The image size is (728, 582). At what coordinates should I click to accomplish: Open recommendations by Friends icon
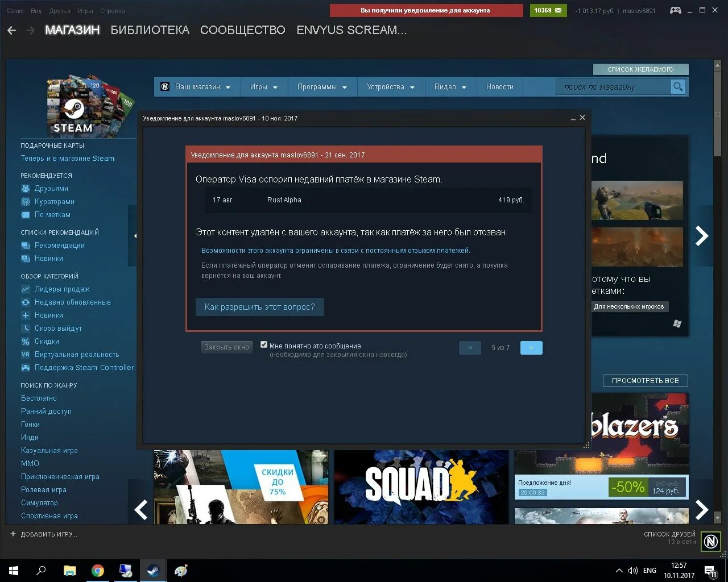coord(26,189)
